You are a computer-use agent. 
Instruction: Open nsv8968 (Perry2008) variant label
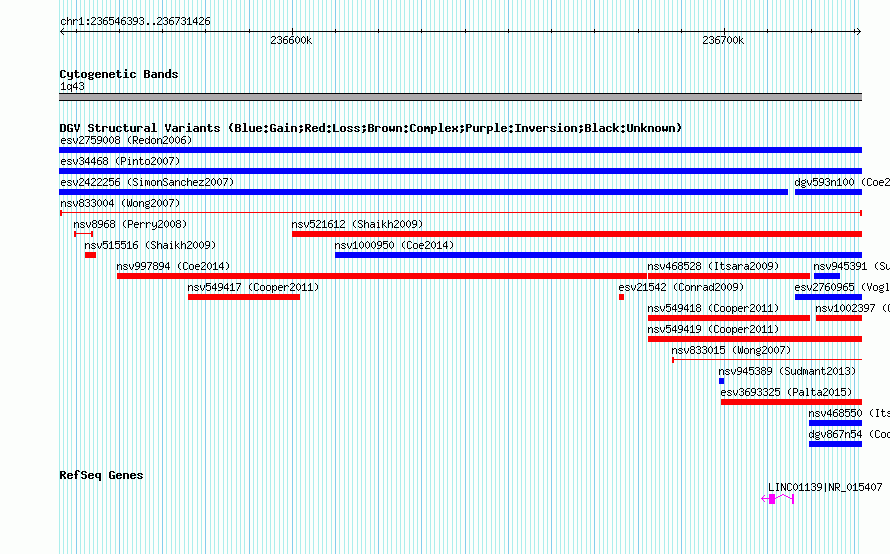click(x=130, y=224)
